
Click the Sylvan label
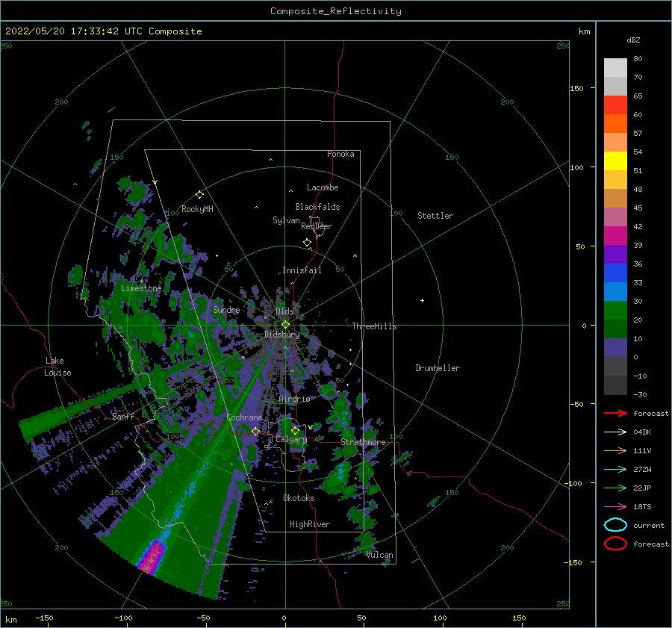click(x=286, y=220)
